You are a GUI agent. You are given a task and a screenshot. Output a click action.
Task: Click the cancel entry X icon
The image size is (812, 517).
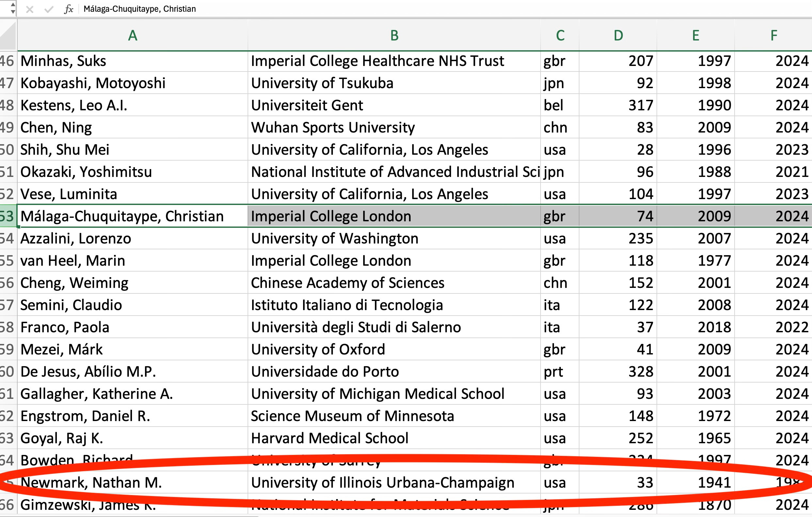tap(30, 9)
